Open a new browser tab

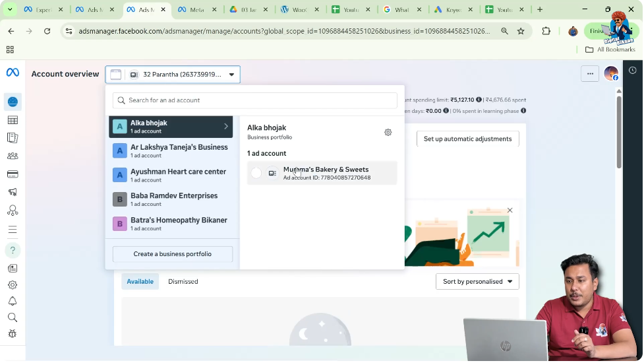(x=540, y=9)
